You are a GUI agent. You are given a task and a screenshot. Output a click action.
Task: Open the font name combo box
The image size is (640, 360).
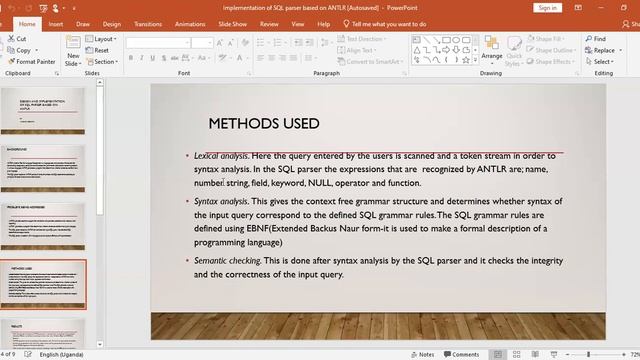[158, 42]
